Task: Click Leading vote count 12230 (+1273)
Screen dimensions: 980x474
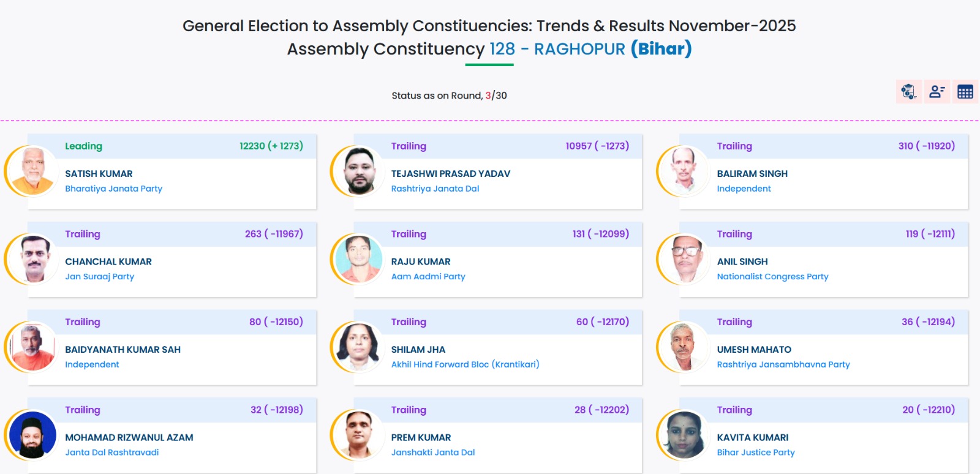Action: click(x=271, y=146)
